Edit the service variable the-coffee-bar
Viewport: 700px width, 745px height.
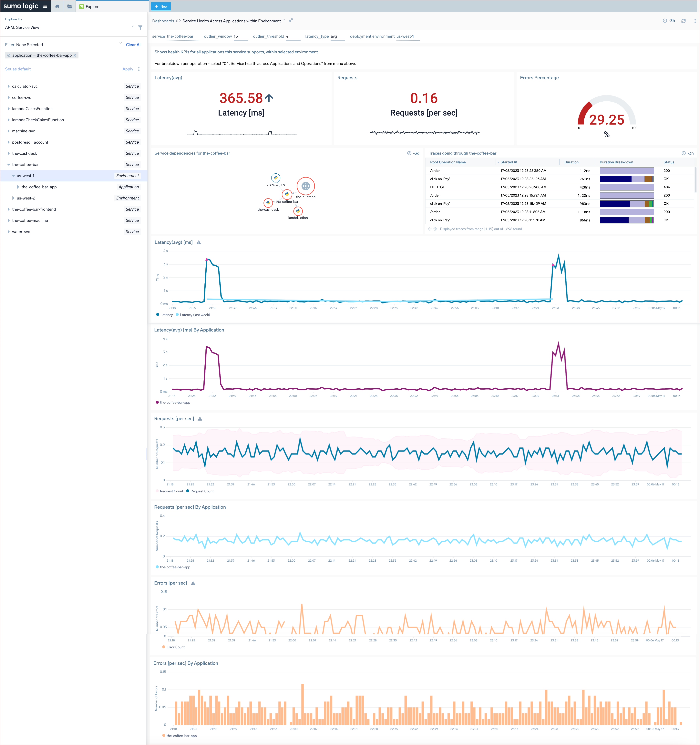click(x=182, y=36)
